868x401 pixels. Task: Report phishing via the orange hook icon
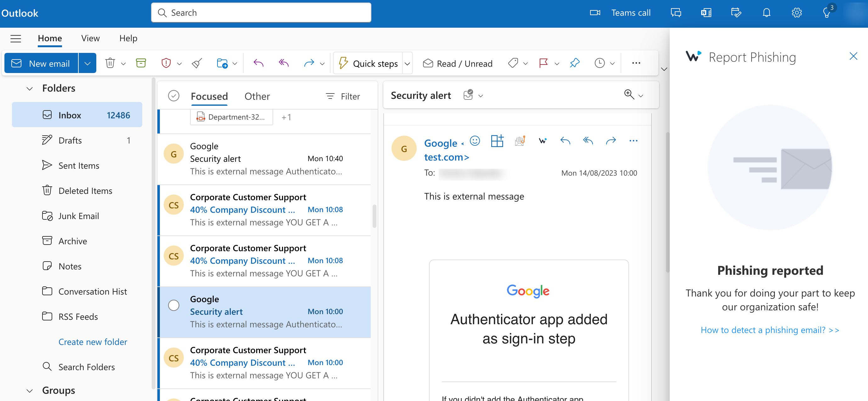520,141
